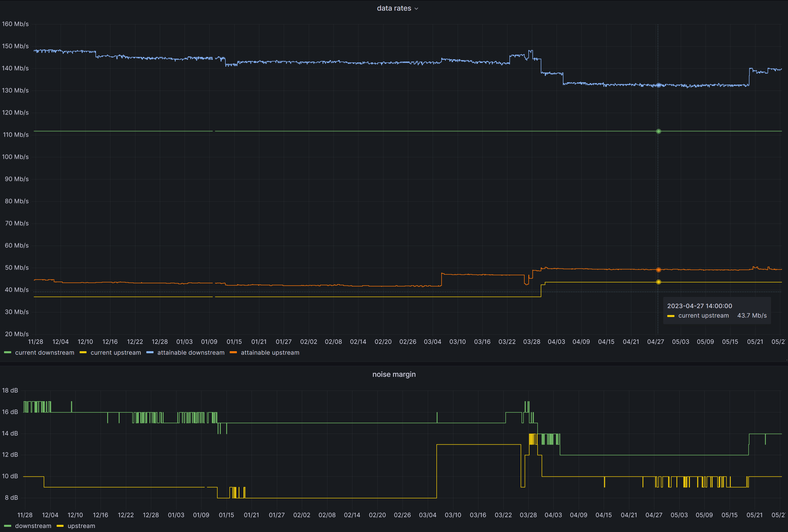This screenshot has width=788, height=532.
Task: Click highlighted green point on current downstream line
Action: pyautogui.click(x=658, y=131)
